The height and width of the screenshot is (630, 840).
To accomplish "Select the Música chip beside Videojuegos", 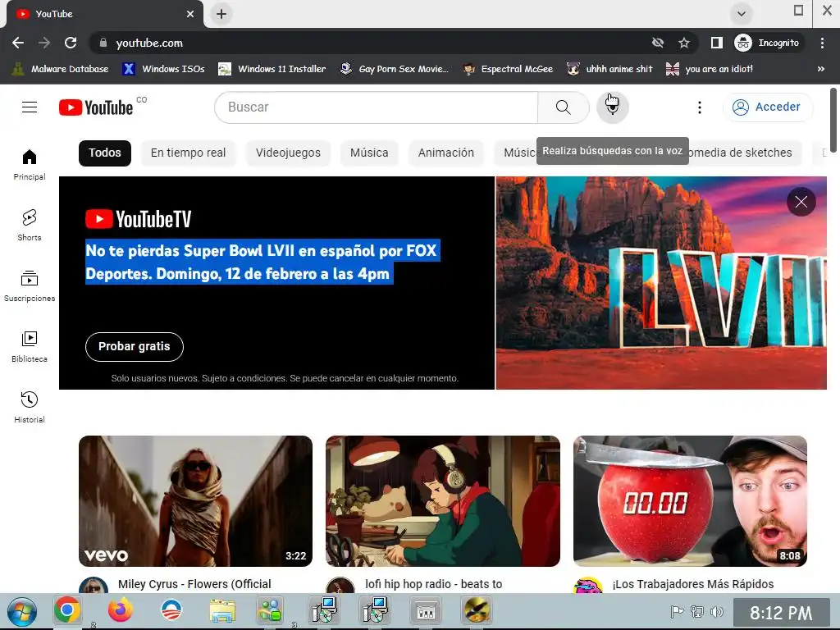I will pyautogui.click(x=369, y=153).
